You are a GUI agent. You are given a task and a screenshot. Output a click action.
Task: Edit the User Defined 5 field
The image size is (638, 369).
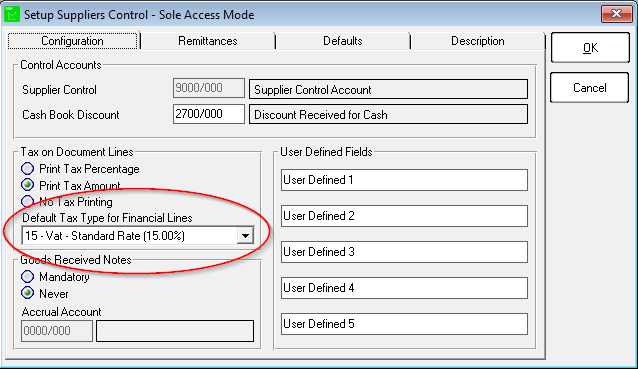[x=404, y=324]
